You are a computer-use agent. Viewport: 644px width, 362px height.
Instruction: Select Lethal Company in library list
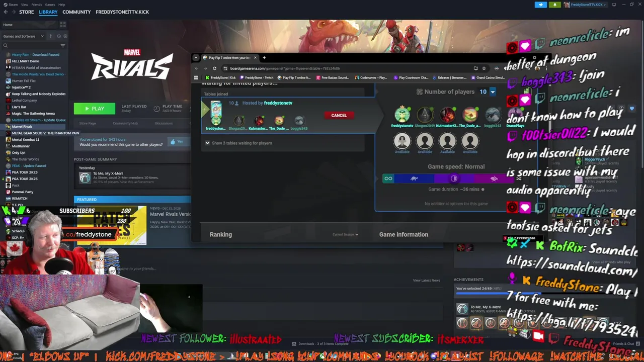24,101
